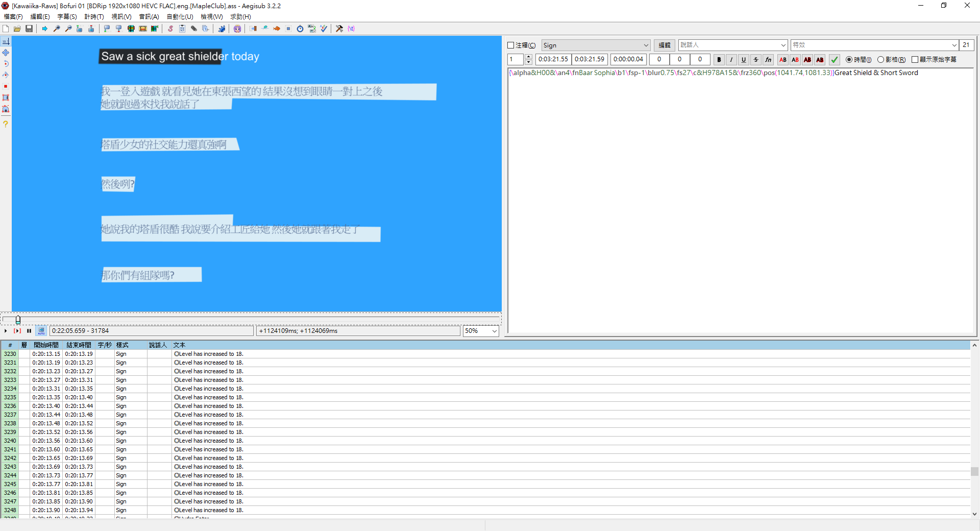Open the 字幕(S) subtitle menu
This screenshot has height=531, width=980.
67,17
